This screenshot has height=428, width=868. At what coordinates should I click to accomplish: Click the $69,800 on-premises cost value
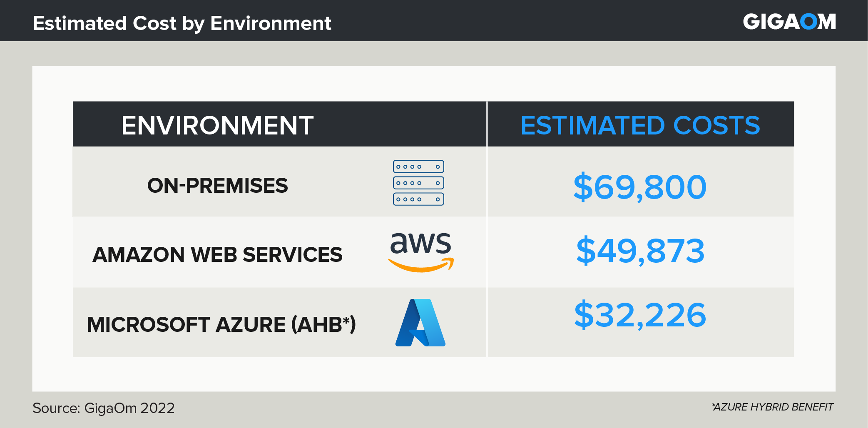point(640,187)
